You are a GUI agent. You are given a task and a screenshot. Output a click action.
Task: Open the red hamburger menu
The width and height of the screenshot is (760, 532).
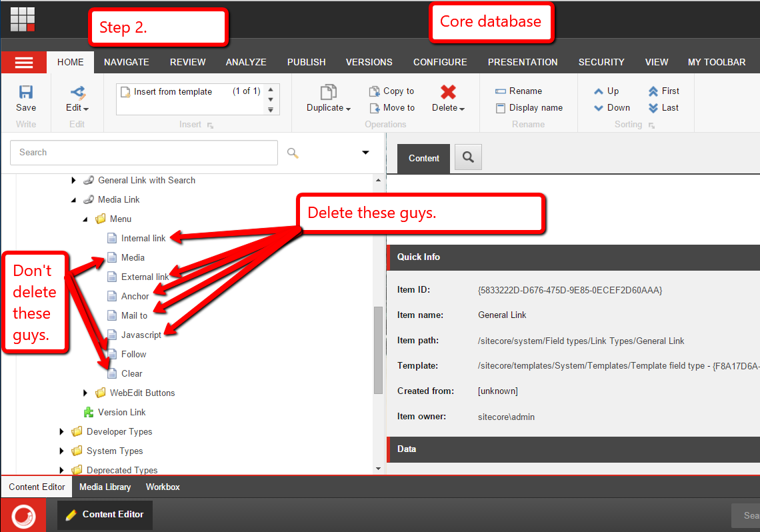pyautogui.click(x=23, y=63)
